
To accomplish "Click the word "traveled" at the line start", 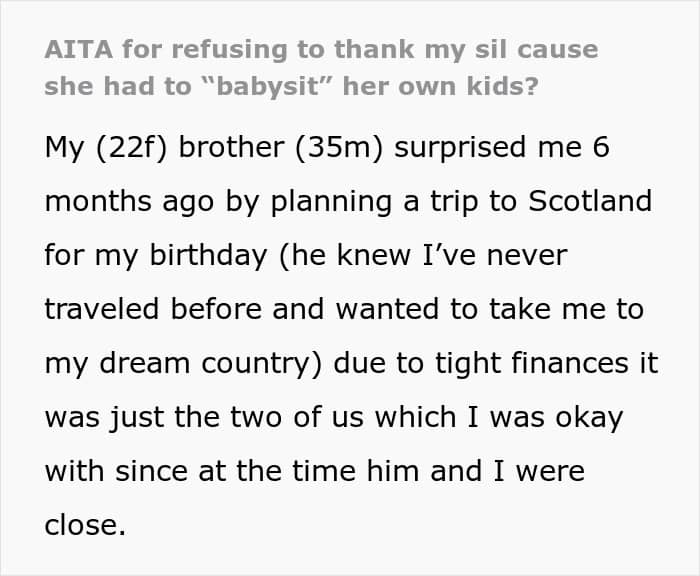I will tap(102, 309).
